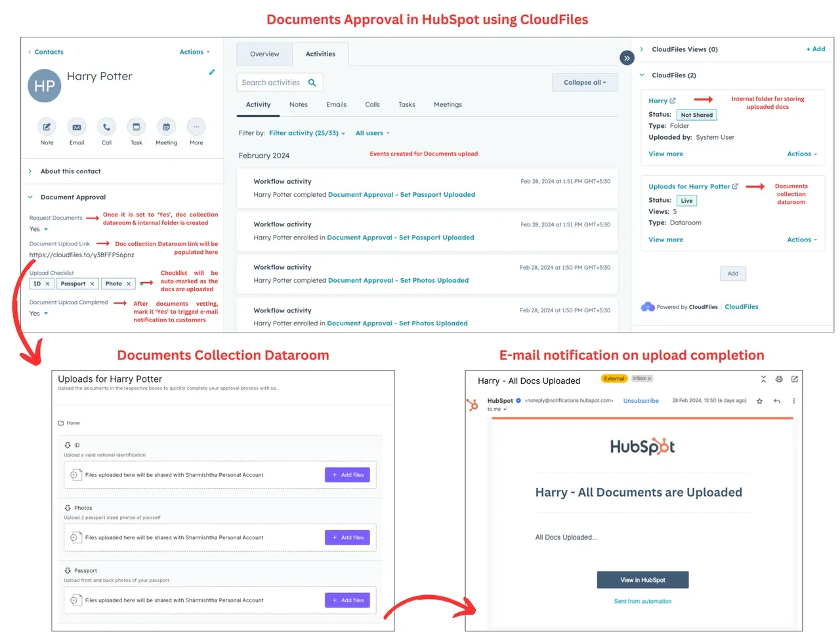Click the View in HubSpot email button
Screen dimensions: 840x643
click(x=642, y=580)
